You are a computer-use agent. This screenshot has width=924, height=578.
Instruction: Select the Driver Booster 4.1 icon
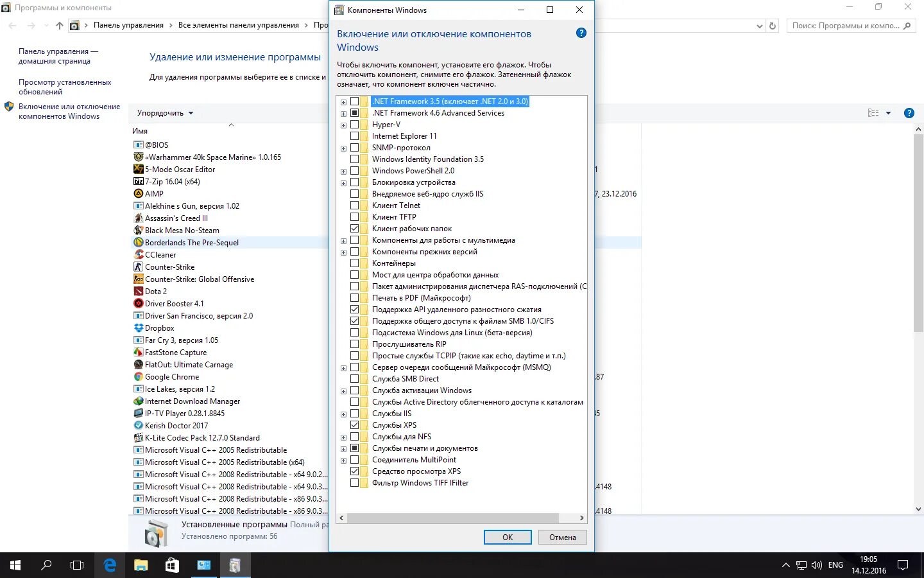[x=138, y=304]
